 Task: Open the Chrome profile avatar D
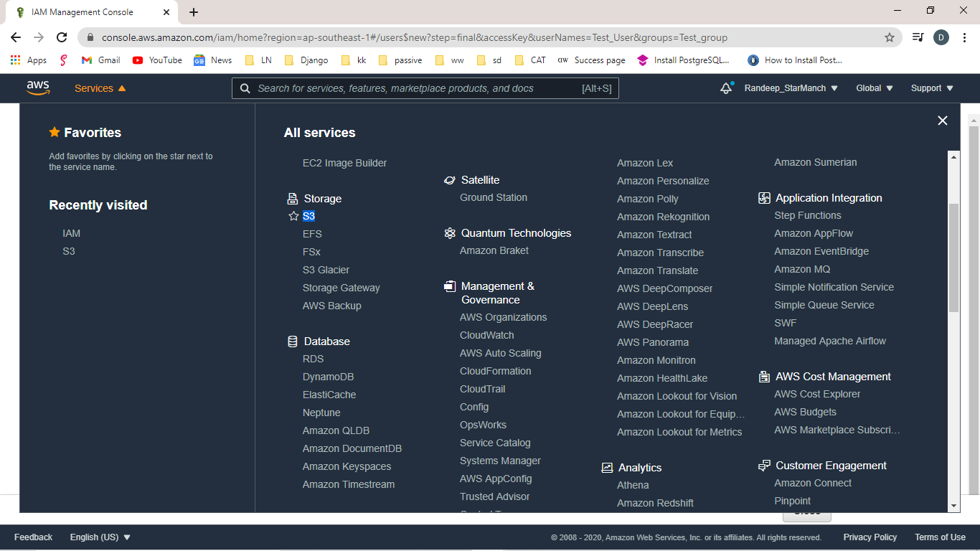[941, 37]
